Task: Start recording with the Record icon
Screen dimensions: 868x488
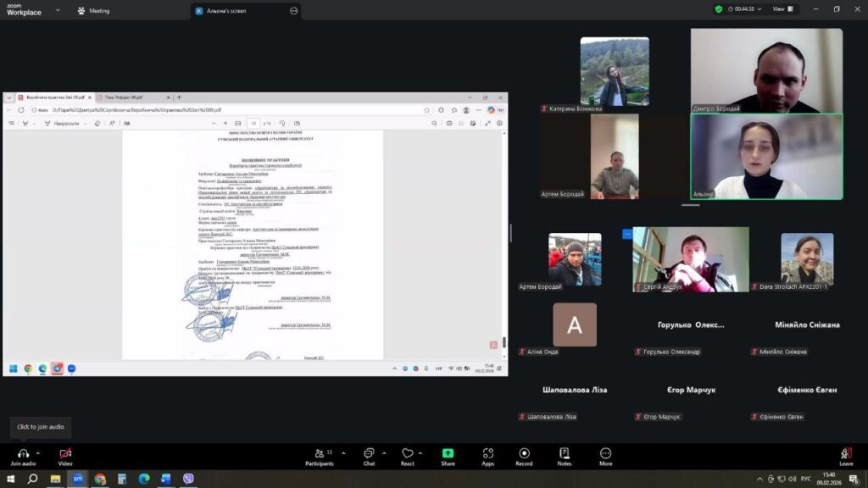Action: click(524, 453)
